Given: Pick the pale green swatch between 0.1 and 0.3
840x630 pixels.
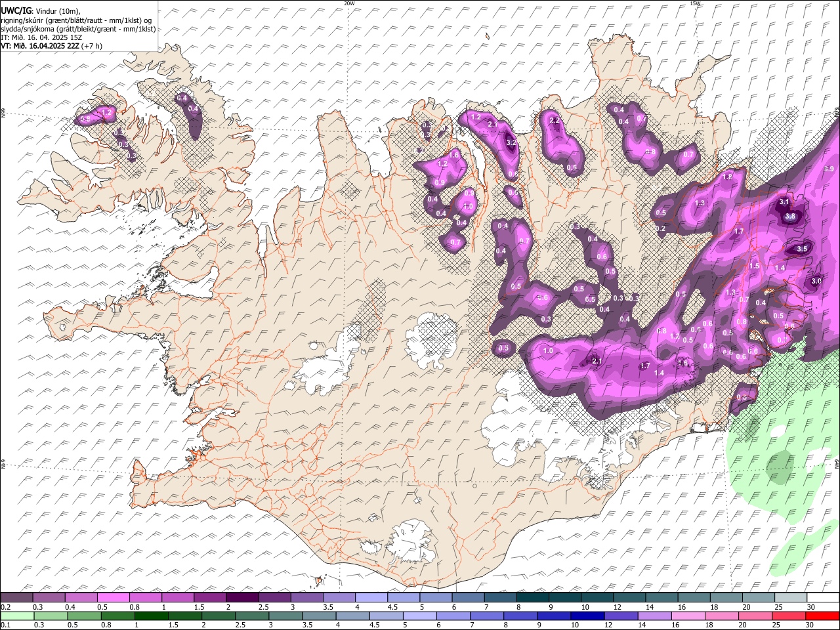Looking at the screenshot, I should point(16,616).
